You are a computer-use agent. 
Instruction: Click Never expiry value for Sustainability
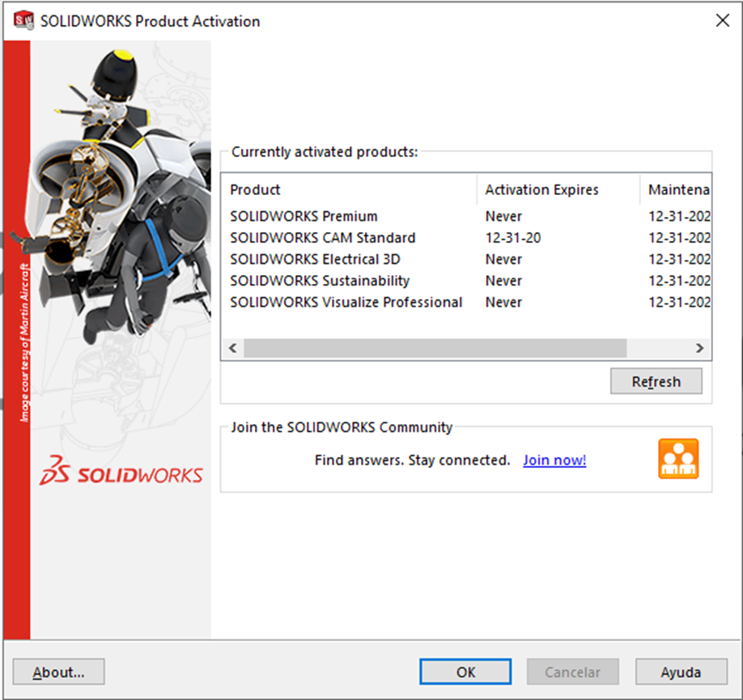click(503, 281)
